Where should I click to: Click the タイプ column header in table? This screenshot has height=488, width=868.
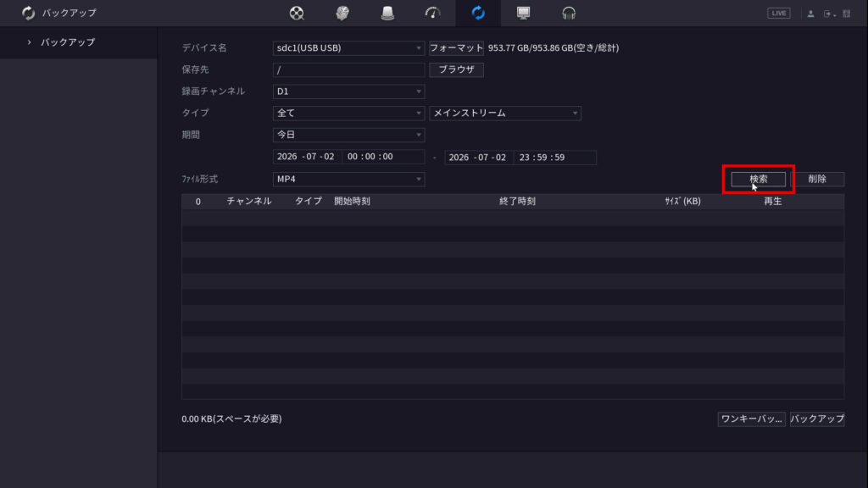point(309,201)
